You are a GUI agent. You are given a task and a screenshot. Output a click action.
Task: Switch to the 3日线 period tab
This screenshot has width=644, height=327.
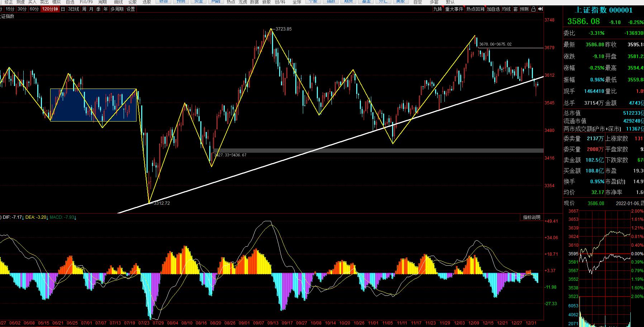pos(73,9)
